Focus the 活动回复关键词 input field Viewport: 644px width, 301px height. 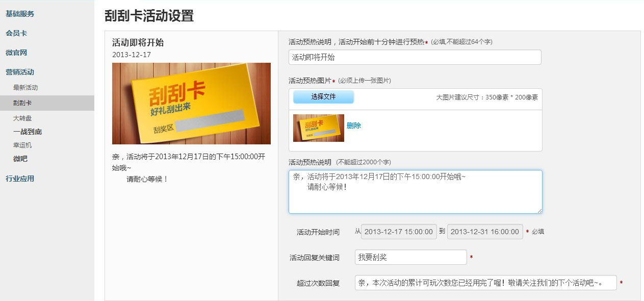411,257
